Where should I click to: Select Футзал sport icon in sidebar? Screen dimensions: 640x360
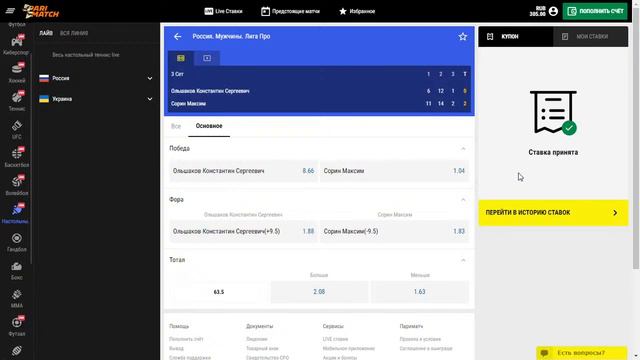click(x=16, y=326)
